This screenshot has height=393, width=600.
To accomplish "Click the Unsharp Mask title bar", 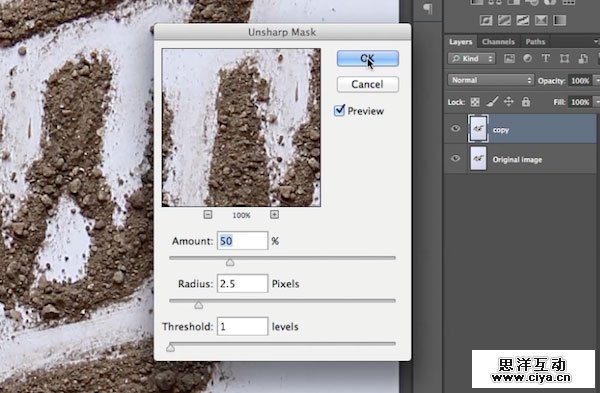I will tap(282, 32).
